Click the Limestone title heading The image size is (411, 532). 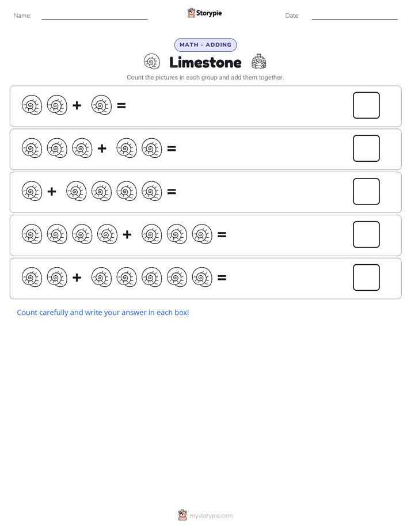click(x=205, y=62)
